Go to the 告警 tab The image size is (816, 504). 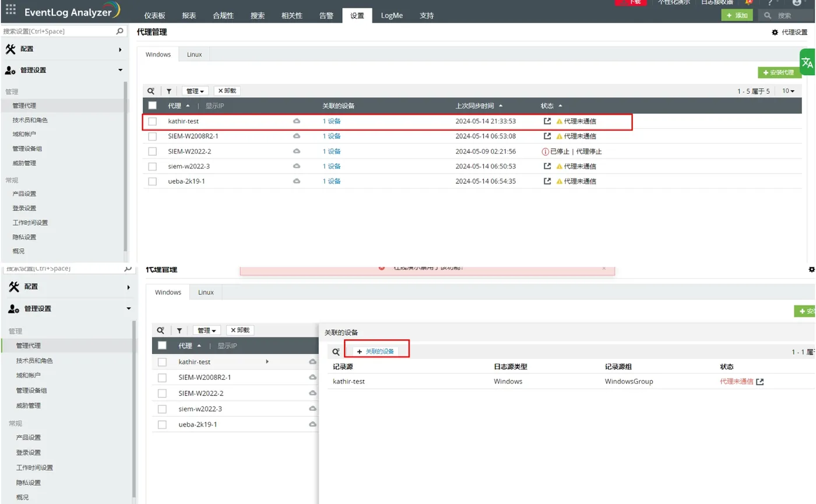(326, 16)
